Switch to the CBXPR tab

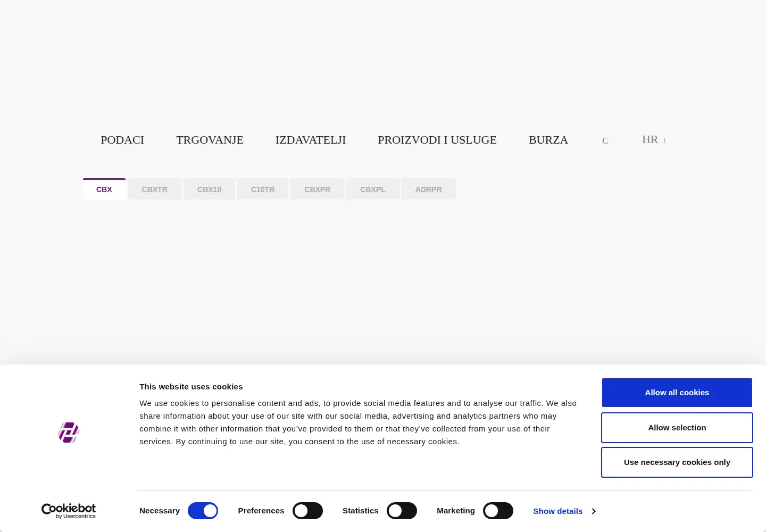pyautogui.click(x=318, y=189)
